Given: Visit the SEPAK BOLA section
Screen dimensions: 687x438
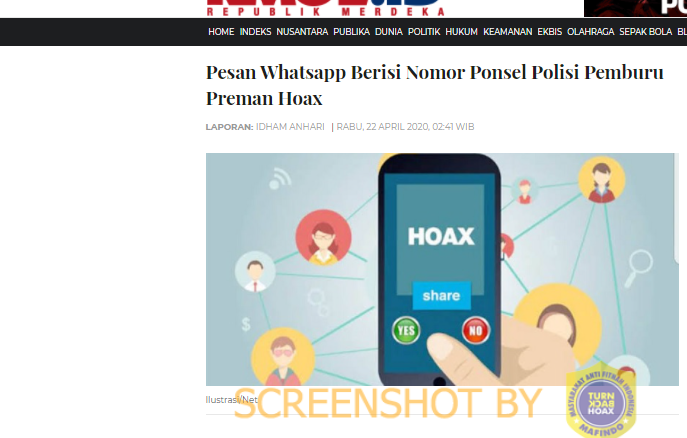Looking at the screenshot, I should (x=645, y=32).
